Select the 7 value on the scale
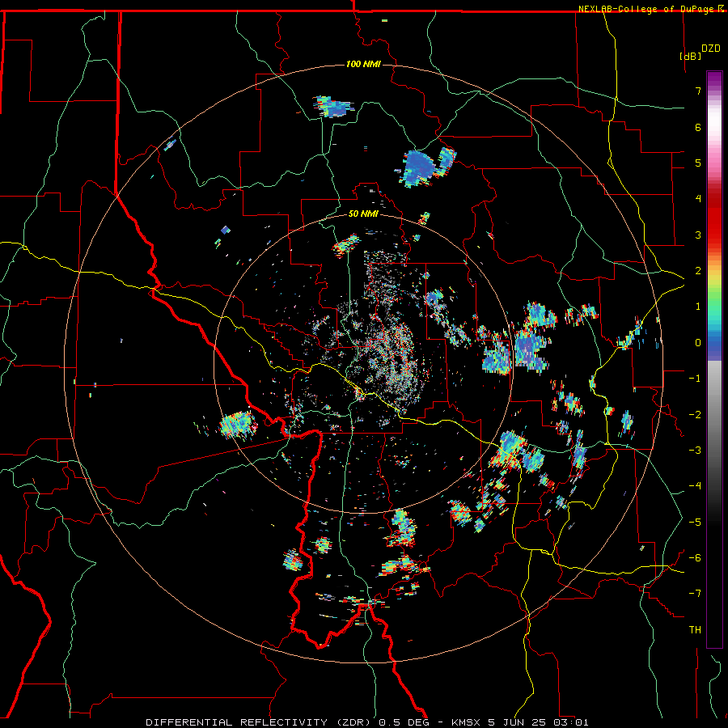This screenshot has width=728, height=728. click(698, 91)
